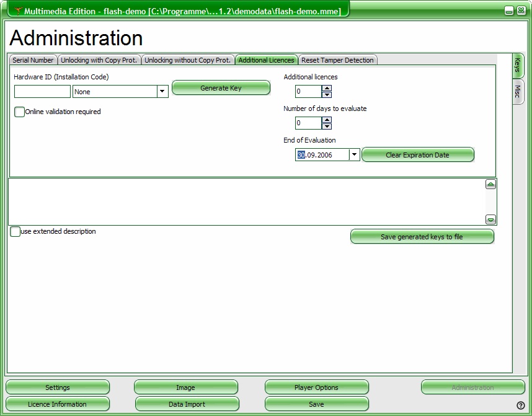Click the app logo in title bar

click(x=18, y=11)
